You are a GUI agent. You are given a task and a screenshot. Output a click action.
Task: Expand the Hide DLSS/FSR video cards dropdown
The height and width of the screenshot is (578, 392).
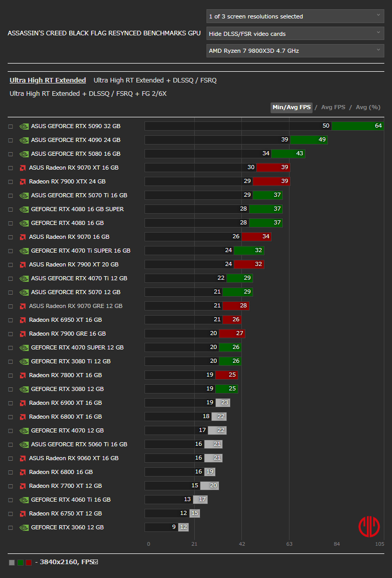coord(295,33)
